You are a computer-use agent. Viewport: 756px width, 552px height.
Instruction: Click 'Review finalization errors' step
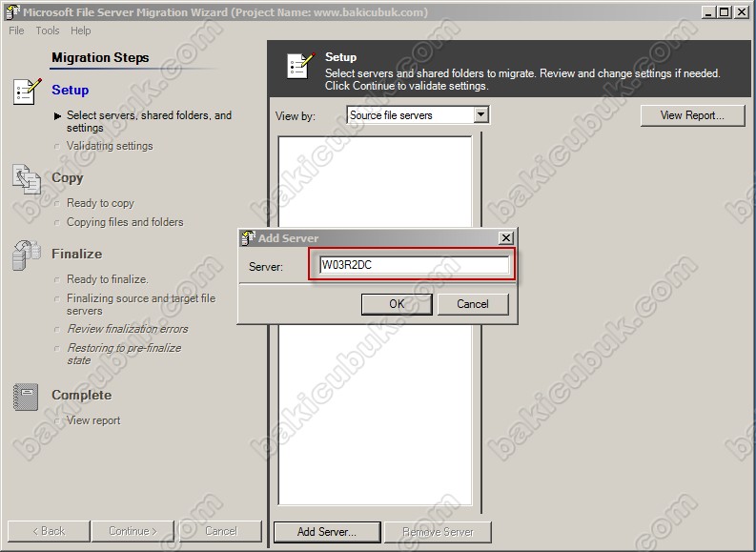(x=128, y=329)
